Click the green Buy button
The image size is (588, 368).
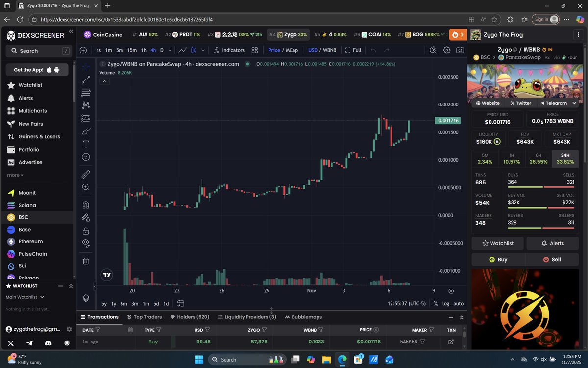coord(498,259)
